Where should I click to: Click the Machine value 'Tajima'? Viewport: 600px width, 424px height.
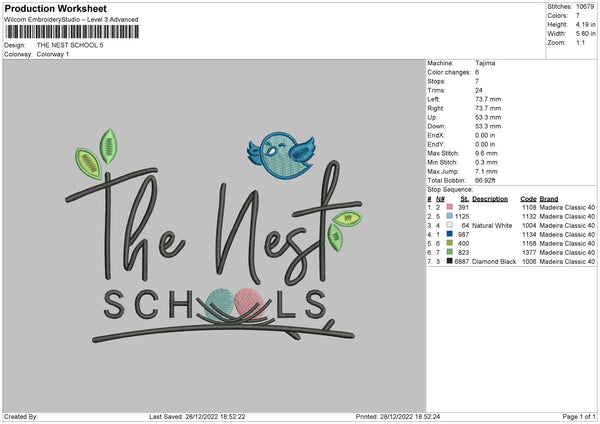[x=485, y=63]
